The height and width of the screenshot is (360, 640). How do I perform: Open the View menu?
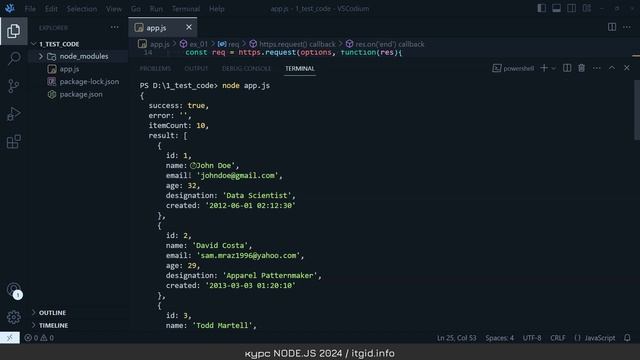[x=113, y=9]
